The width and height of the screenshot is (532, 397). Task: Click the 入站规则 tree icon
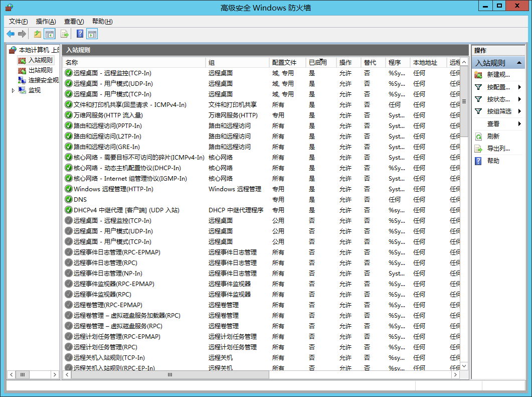click(22, 60)
